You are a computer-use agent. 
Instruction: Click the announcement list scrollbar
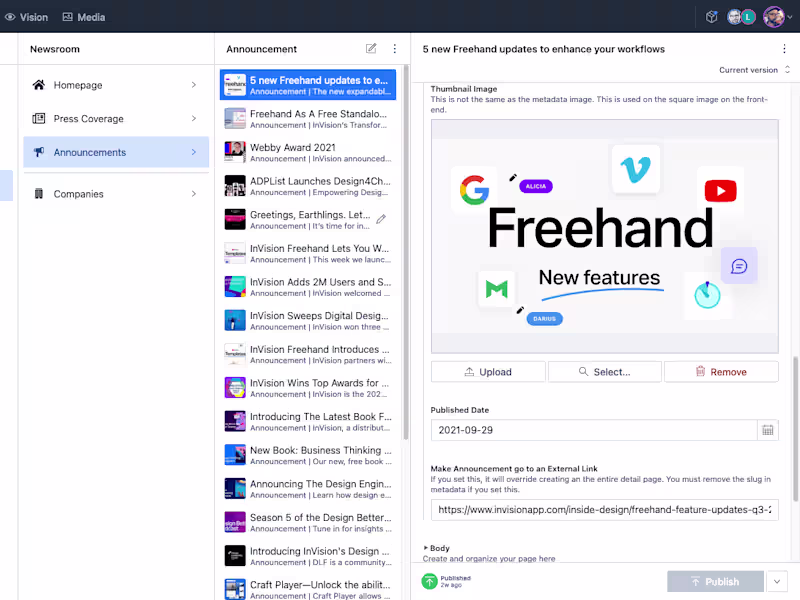click(406, 253)
